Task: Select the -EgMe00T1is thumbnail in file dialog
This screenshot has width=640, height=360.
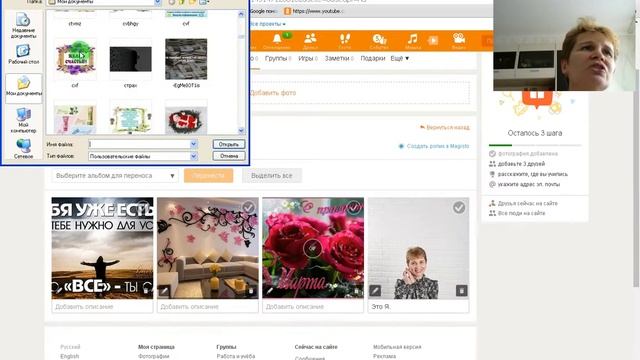Action: point(186,59)
